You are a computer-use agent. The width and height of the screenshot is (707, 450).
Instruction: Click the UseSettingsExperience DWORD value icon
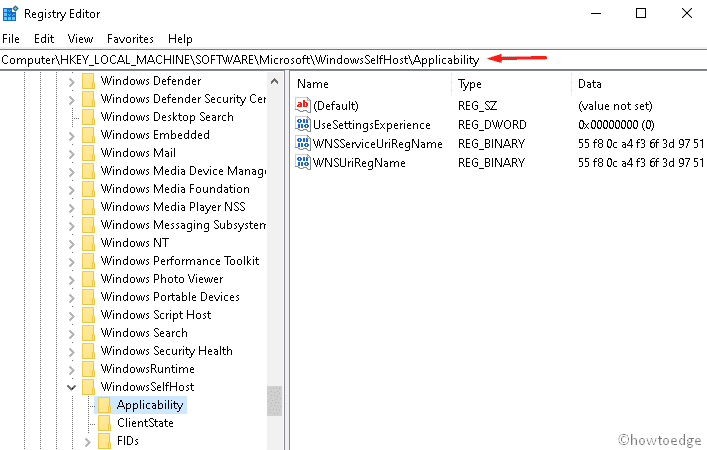[304, 125]
